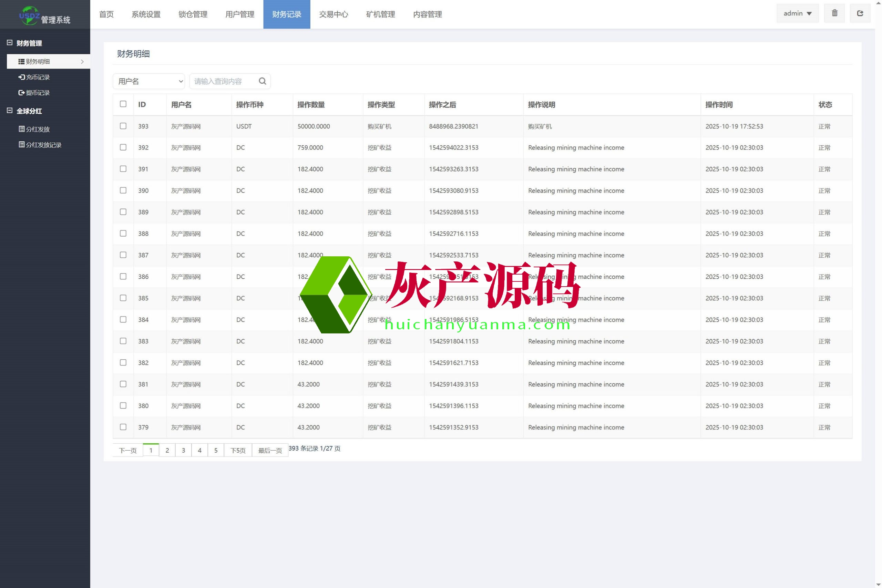Open 充币记录 via its deposit arrow icon
Image resolution: width=882 pixels, height=588 pixels.
pyautogui.click(x=22, y=77)
